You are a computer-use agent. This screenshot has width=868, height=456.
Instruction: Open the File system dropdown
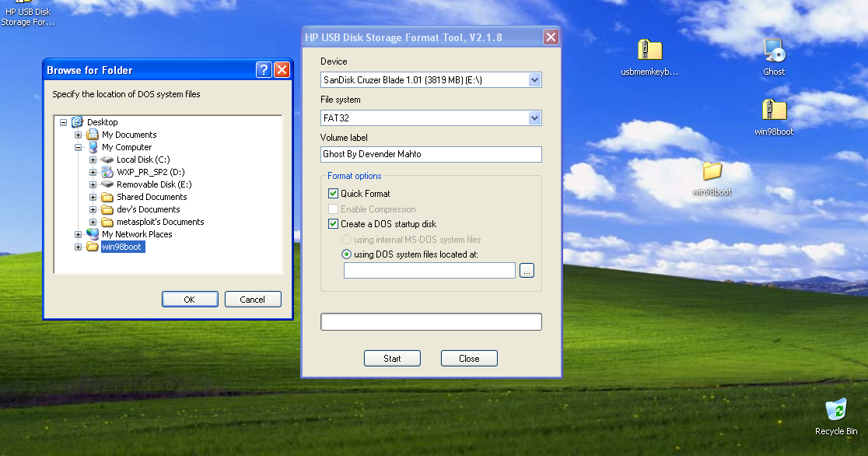pyautogui.click(x=534, y=118)
